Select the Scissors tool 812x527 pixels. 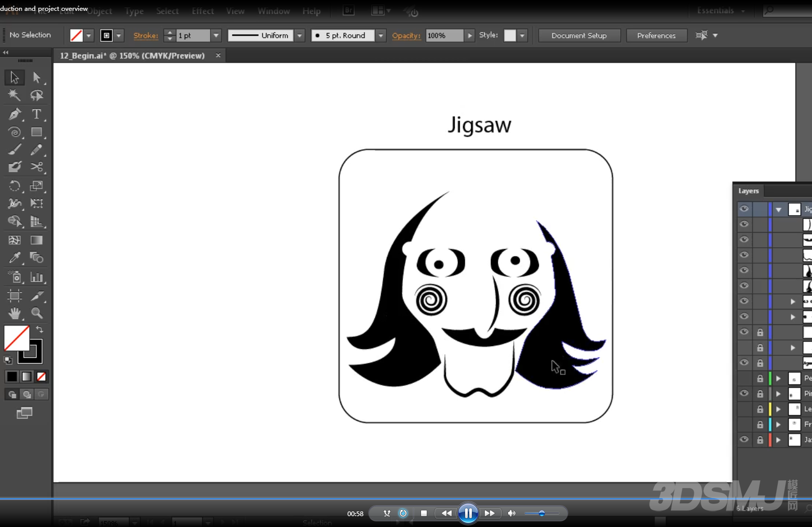(36, 167)
